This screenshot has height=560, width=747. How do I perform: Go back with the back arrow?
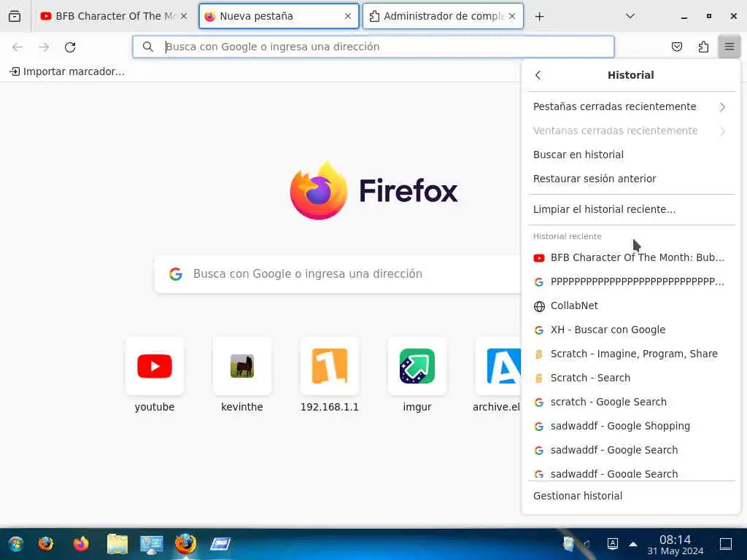[x=18, y=47]
